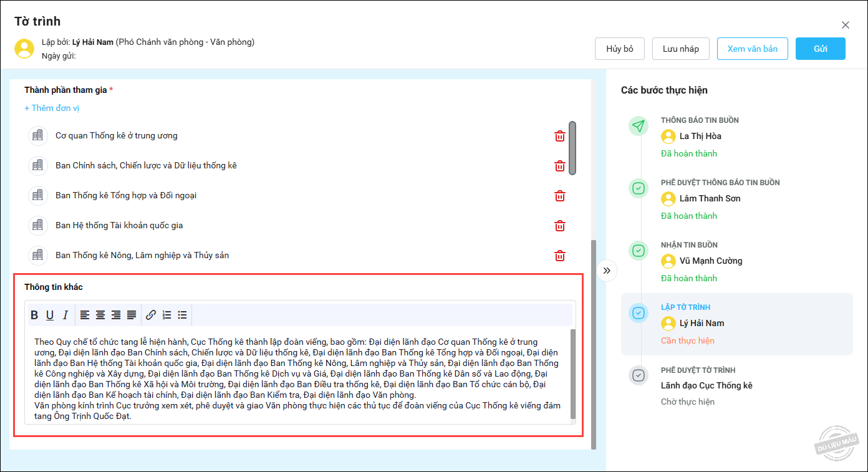Delete Cơ quan Thống kê ở trung ương
The width and height of the screenshot is (868, 472).
pos(560,136)
